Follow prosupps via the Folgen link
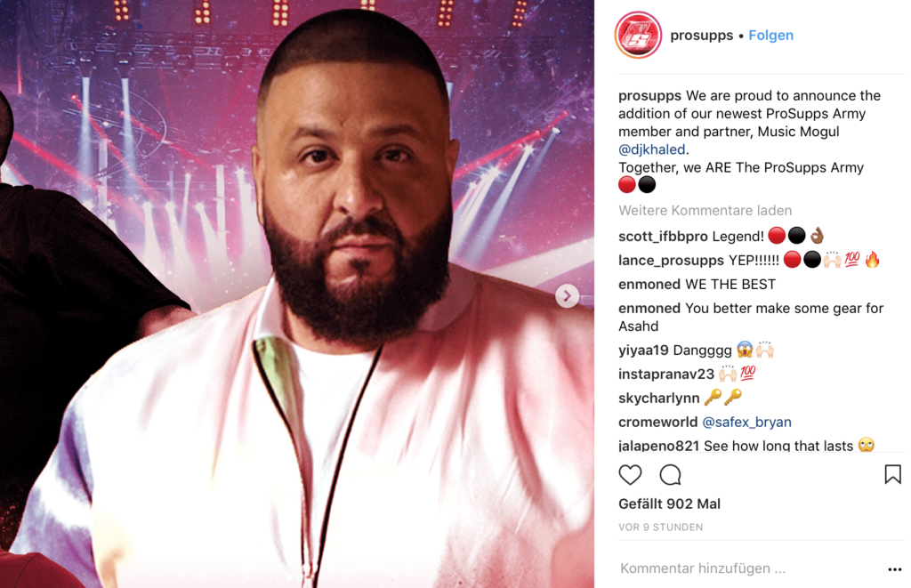This screenshot has height=588, width=911. [770, 36]
